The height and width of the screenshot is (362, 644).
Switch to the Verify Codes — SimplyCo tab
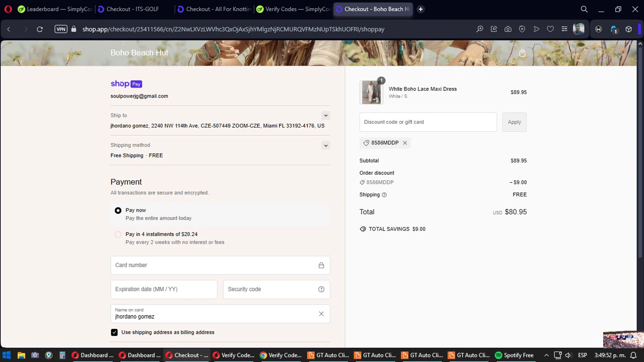tap(294, 9)
